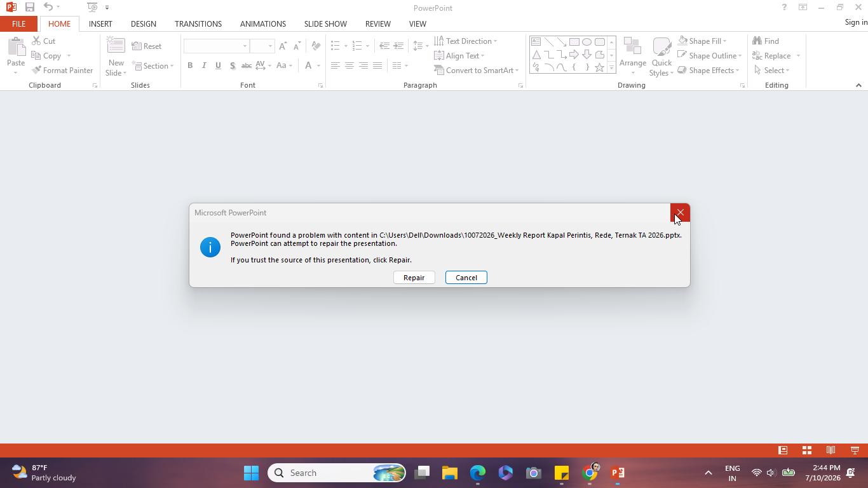Open the Character Spacing dropdown
The height and width of the screenshot is (488, 868).
[263, 65]
